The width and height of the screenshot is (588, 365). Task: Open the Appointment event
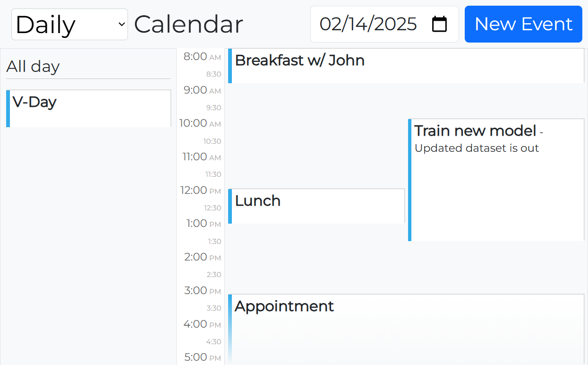(406, 326)
